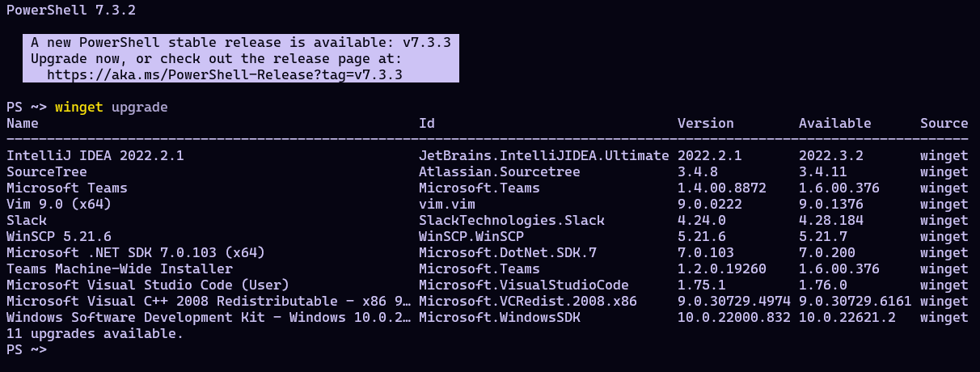Click the JetBrains.IntelliJIDEA.Ultimate package Id
The width and height of the screenshot is (980, 372).
(x=544, y=155)
